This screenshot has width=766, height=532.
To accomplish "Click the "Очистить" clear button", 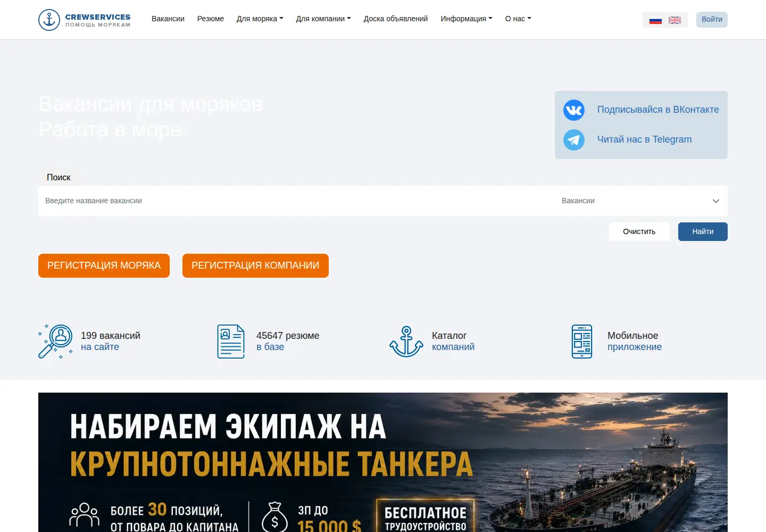I will point(639,231).
